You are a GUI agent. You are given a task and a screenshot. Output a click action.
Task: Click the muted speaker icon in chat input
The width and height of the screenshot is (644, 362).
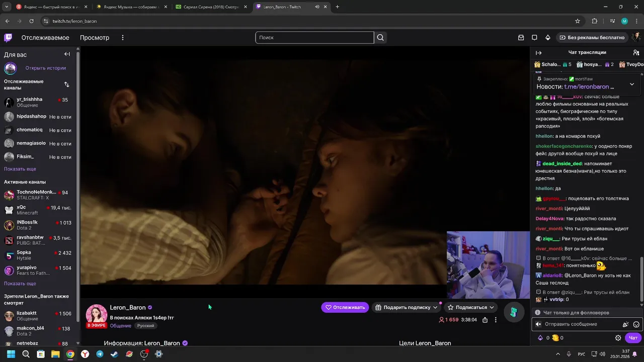coord(538,325)
